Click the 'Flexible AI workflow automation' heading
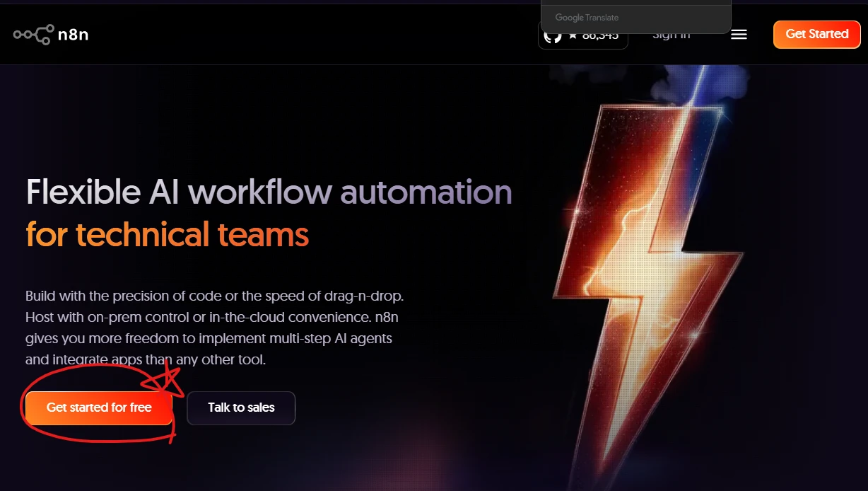 [x=269, y=192]
